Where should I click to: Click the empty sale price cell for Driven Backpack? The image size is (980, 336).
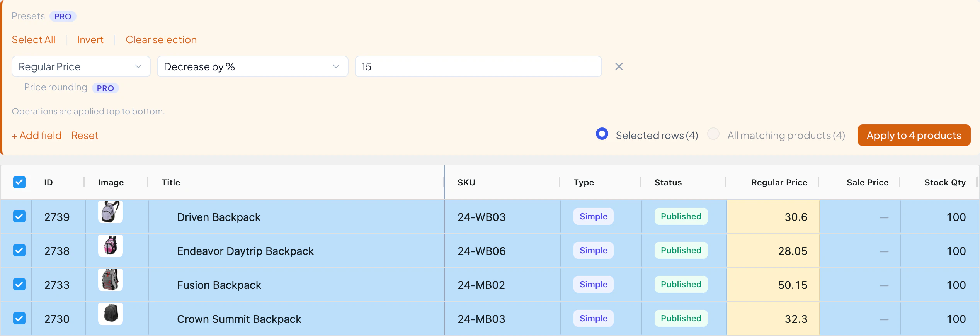[x=860, y=217]
